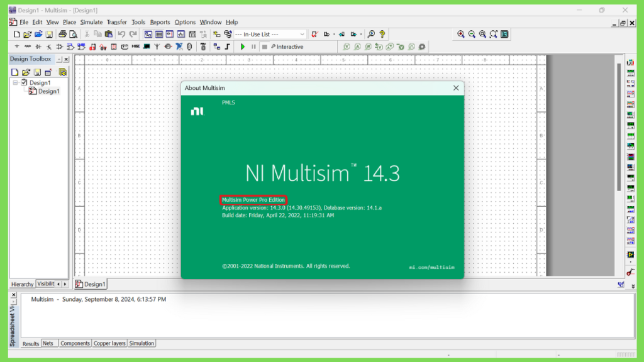Zoom in on the schematic sheet
Screen dimensions: 644x362
(x=461, y=35)
